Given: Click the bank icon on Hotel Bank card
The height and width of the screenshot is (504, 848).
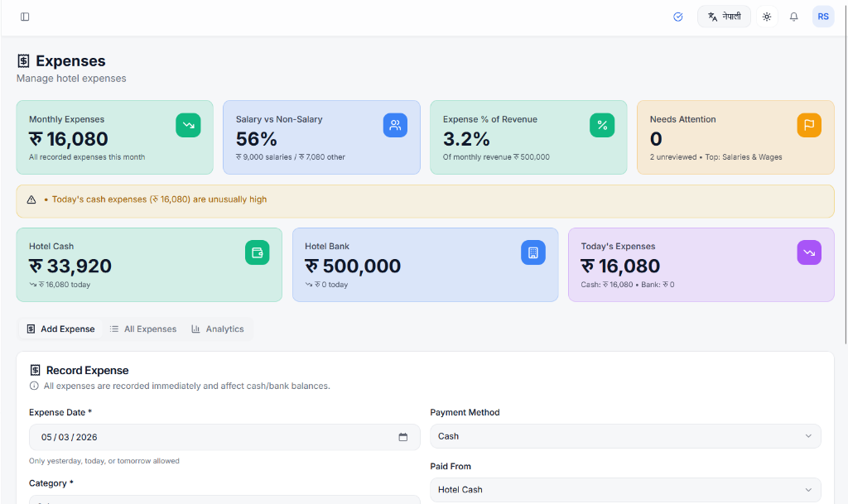Looking at the screenshot, I should coord(533,252).
